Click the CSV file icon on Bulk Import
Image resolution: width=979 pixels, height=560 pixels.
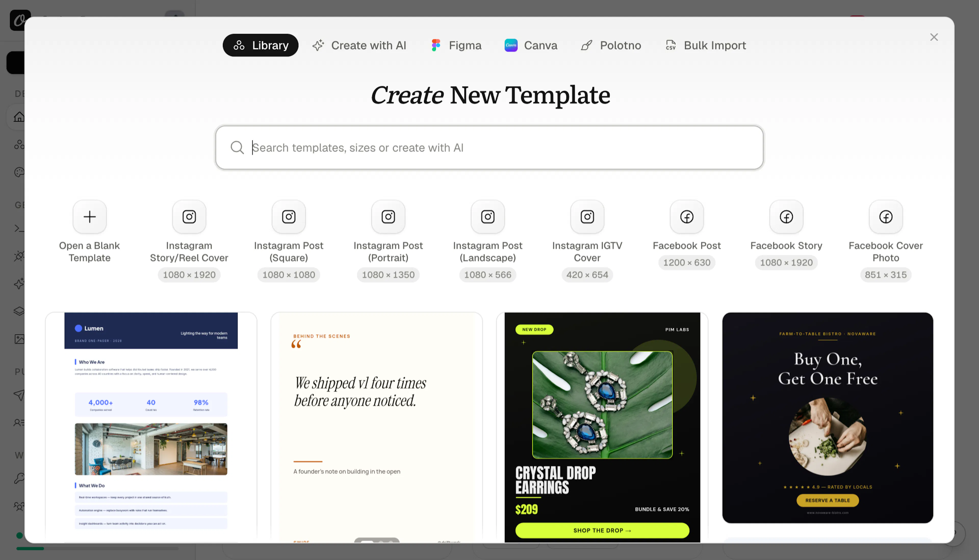pos(671,45)
